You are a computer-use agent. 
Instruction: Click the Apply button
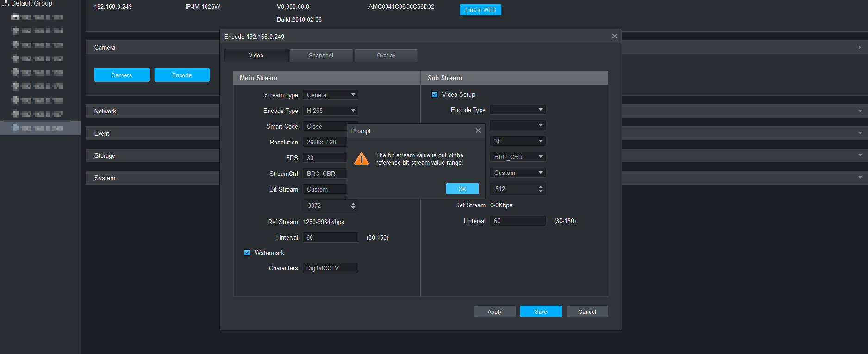(x=495, y=311)
